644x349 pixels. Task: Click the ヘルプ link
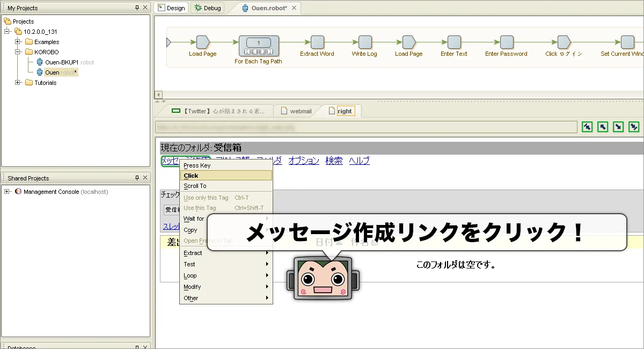(x=359, y=161)
